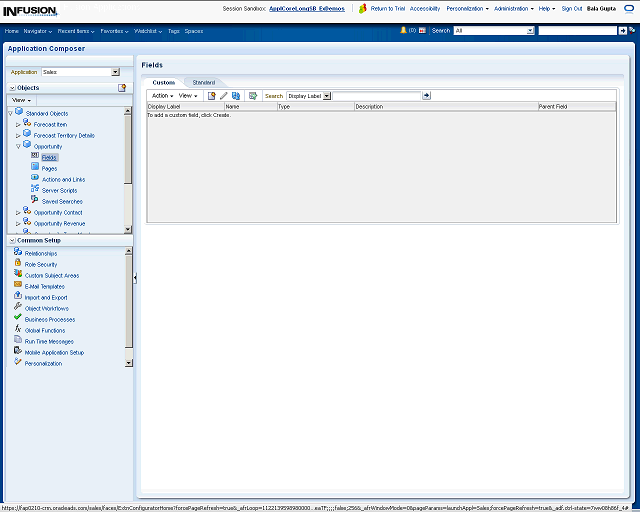Click the search go arrow beside Display Label
The width and height of the screenshot is (640, 512).
point(427,96)
